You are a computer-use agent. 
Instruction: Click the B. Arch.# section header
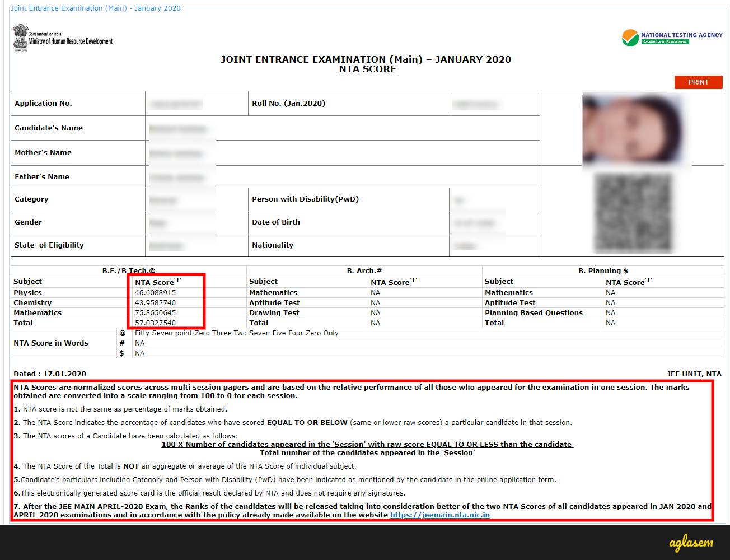point(364,271)
